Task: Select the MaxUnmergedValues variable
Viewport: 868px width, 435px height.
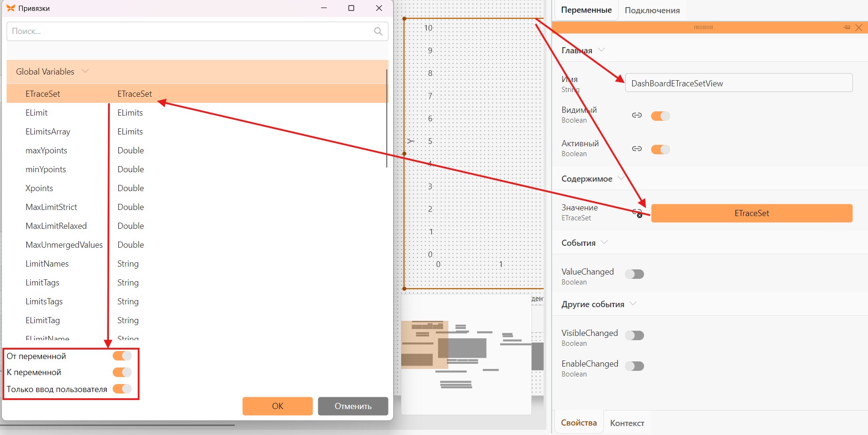Action: (x=197, y=245)
